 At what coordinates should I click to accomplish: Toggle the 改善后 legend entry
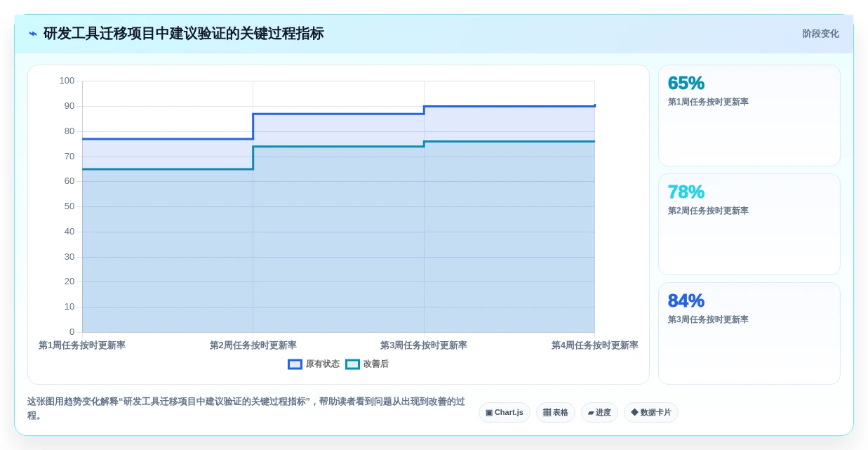click(x=367, y=364)
